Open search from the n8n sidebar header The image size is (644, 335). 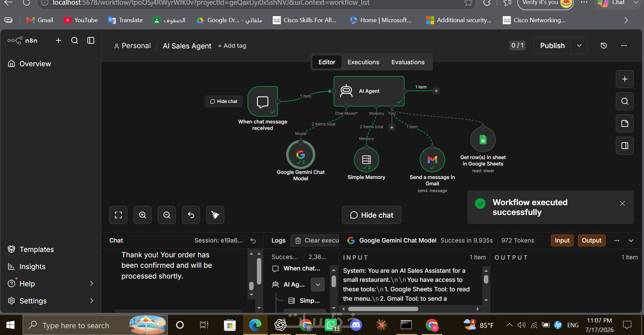pos(75,41)
